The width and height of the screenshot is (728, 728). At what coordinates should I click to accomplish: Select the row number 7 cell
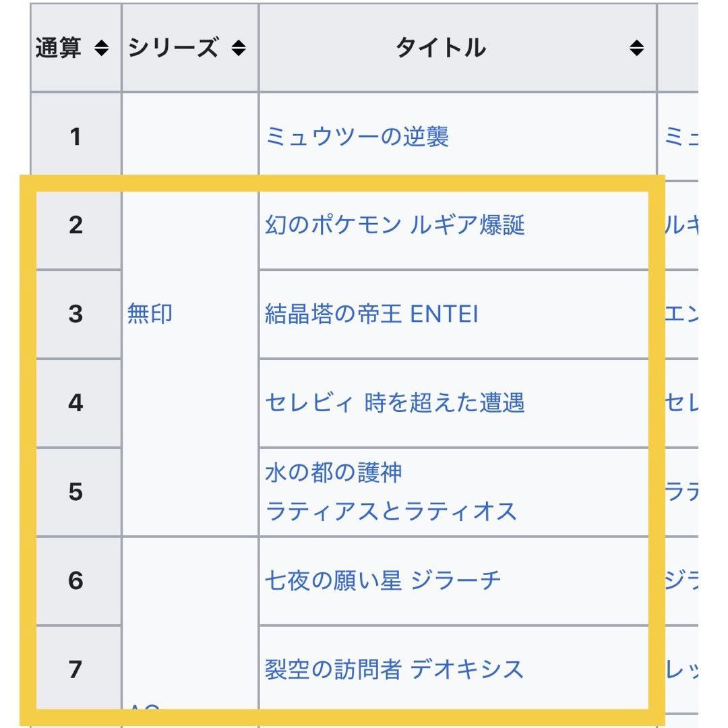pyautogui.click(x=75, y=669)
